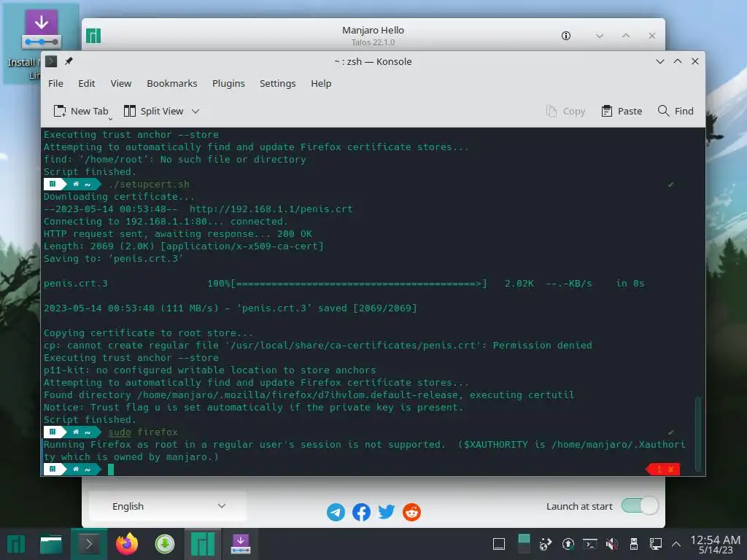Click the terminal tray icon

click(590, 544)
